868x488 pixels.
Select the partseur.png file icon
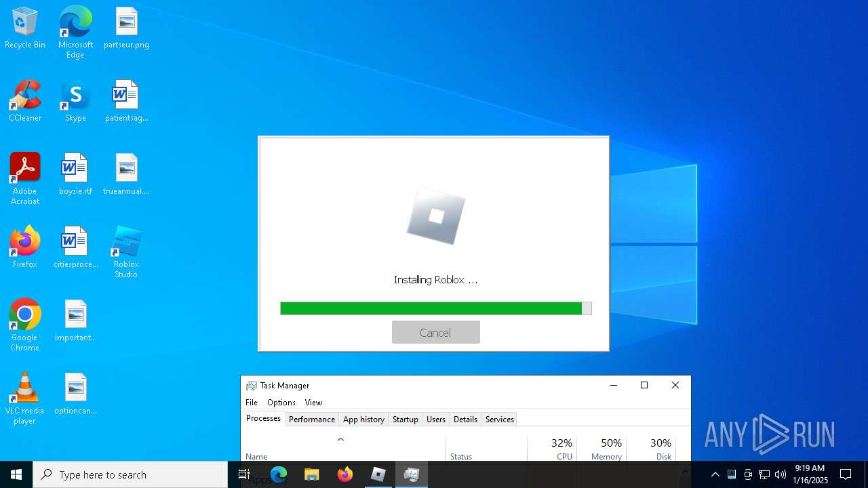click(x=126, y=28)
